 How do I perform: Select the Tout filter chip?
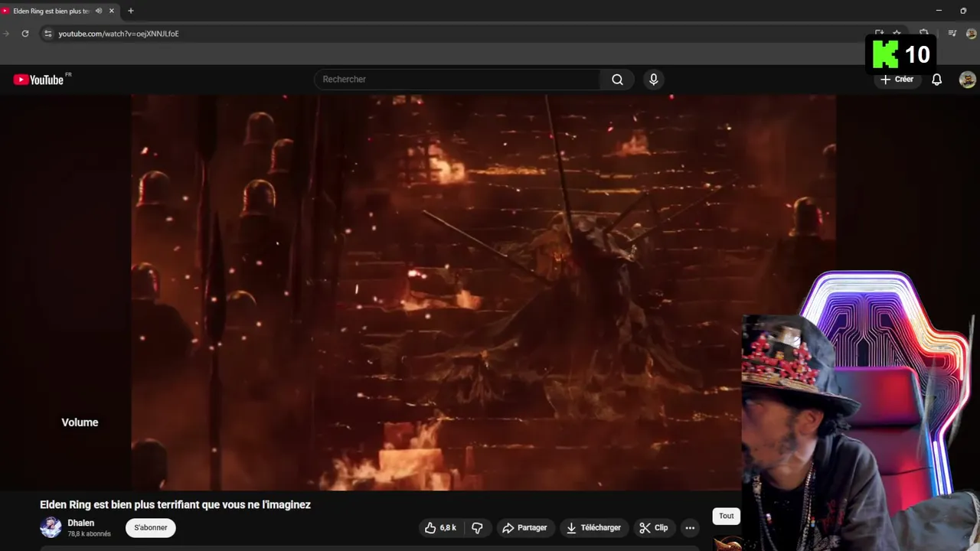[x=727, y=516]
